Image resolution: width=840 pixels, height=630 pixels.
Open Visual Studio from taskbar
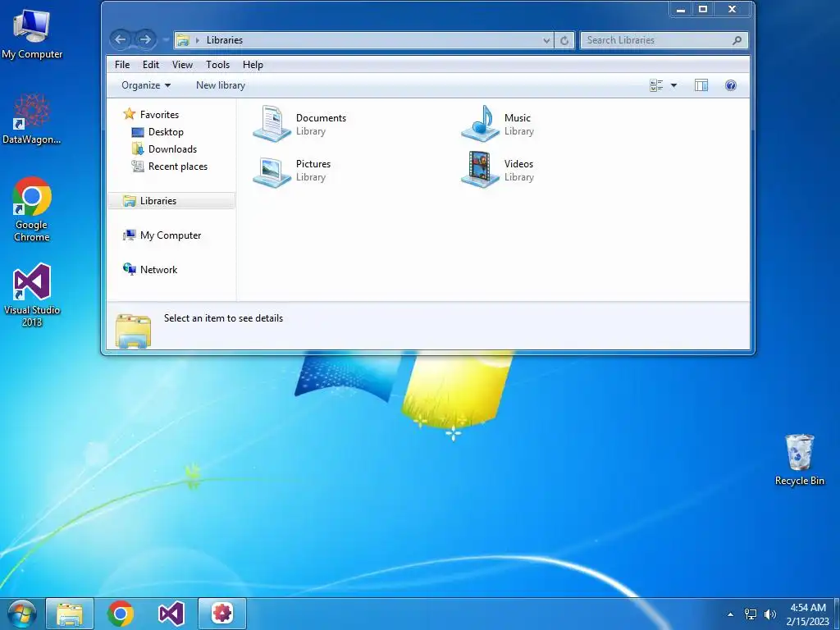tap(171, 614)
